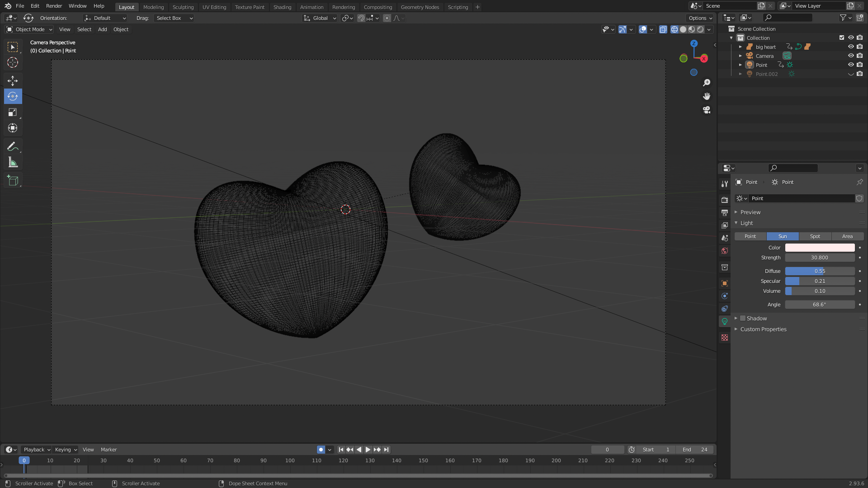Select the Annotate pencil tool
The height and width of the screenshot is (488, 868).
[x=13, y=146]
